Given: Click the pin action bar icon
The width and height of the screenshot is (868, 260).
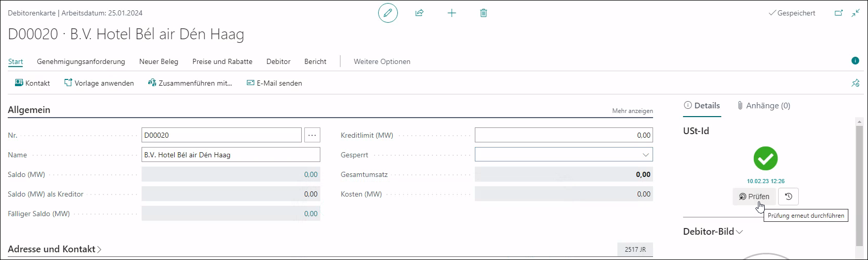Looking at the screenshot, I should [x=855, y=83].
